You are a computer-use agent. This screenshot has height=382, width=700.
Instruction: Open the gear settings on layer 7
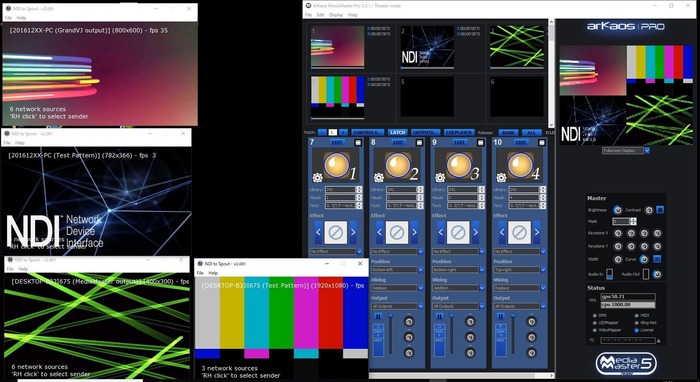pos(317,178)
